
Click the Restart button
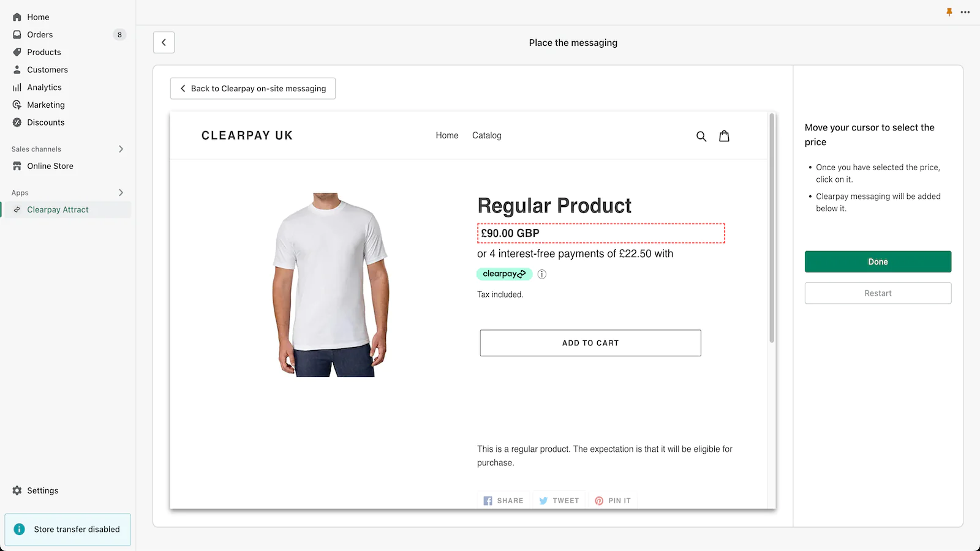pos(878,293)
